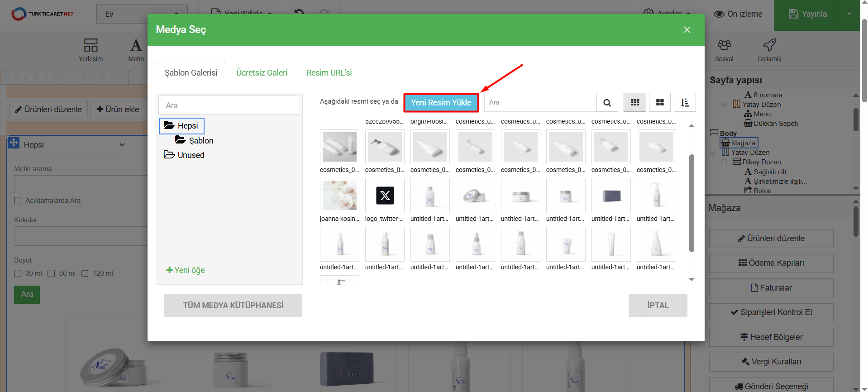
Task: Open the Hepsi category dropdown
Action: pyautogui.click(x=68, y=145)
